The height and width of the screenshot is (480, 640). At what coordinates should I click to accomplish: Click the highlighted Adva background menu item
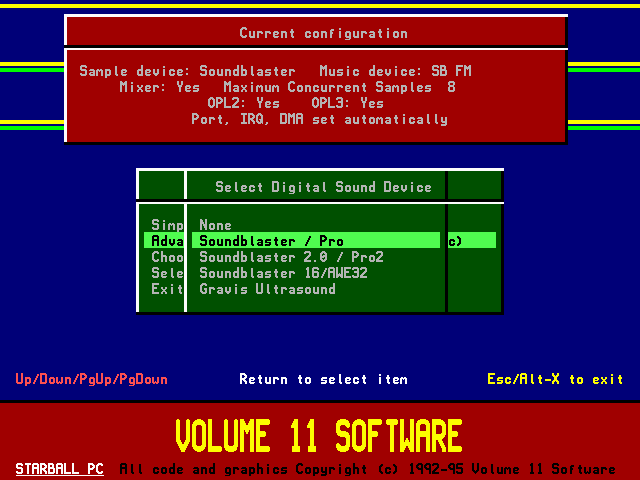tap(166, 241)
